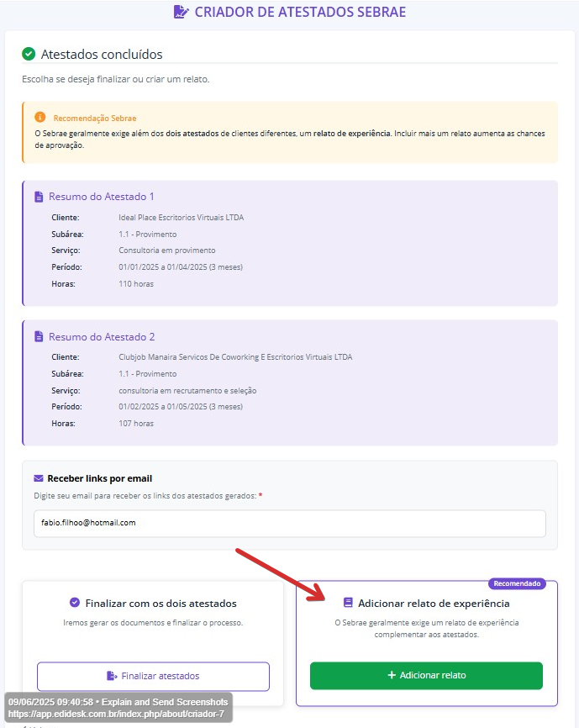This screenshot has height=728, width=579.
Task: Click the document icon beside Resumo do Atestado 1
Action: [x=39, y=197]
